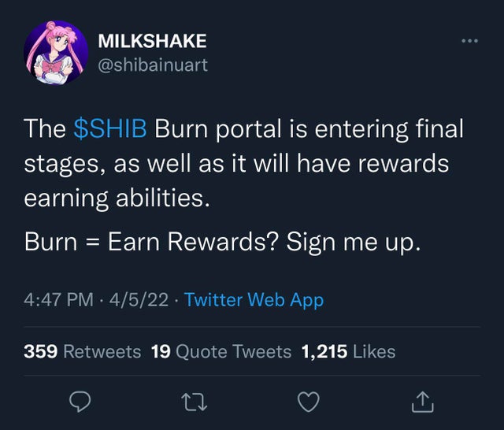The height and width of the screenshot is (430, 504).
Task: Open the $SHIB cashtag link
Action: (110, 128)
